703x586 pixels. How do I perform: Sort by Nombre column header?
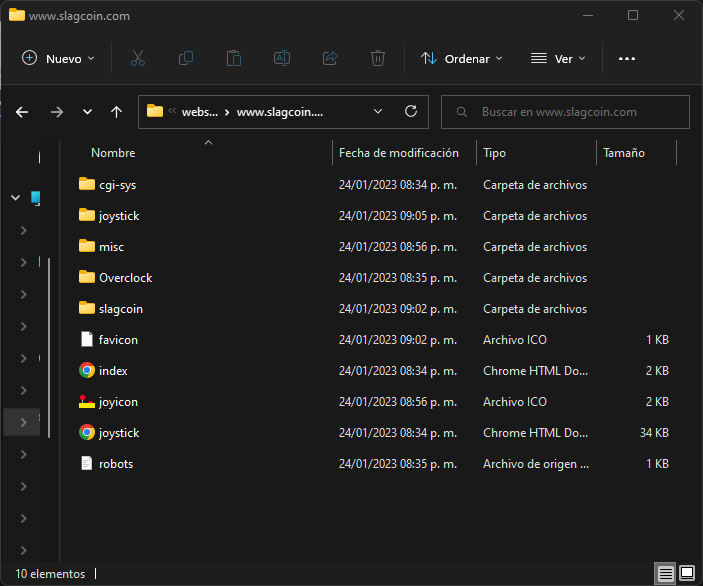(113, 153)
